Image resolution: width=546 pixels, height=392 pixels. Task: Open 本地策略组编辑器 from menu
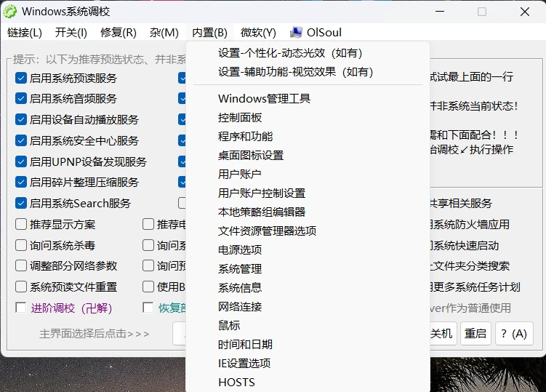(x=262, y=212)
